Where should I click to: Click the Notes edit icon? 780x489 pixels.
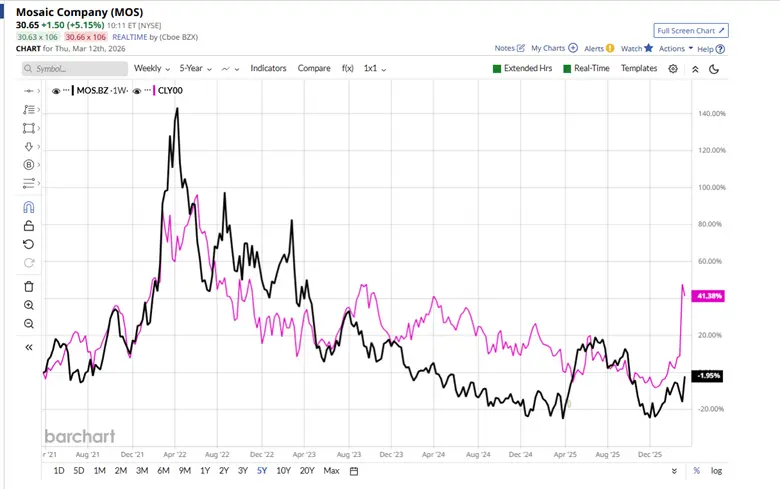pyautogui.click(x=521, y=48)
